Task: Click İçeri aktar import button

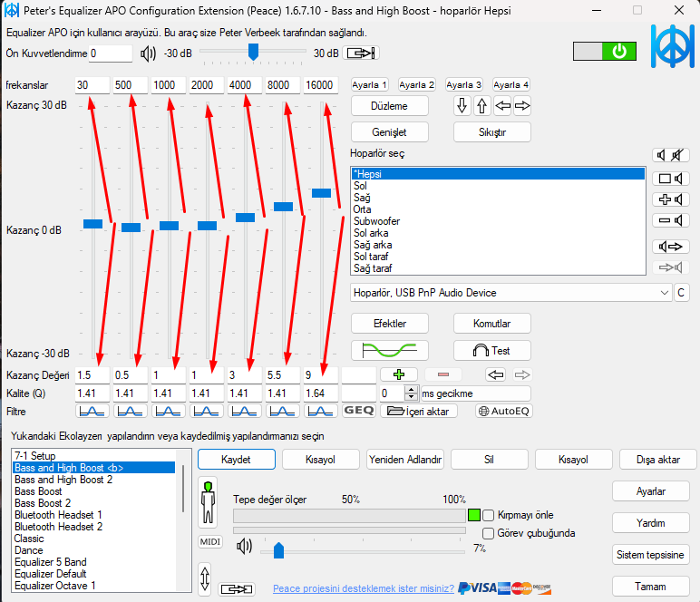Action: 419,411
